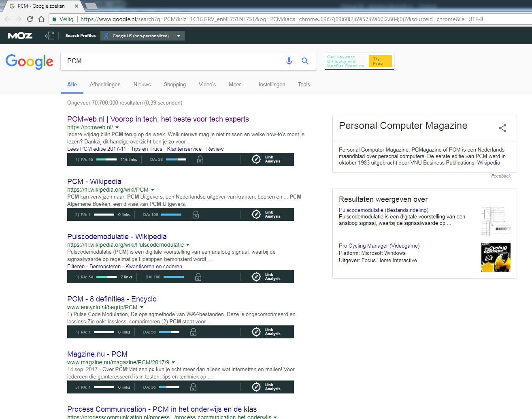Click the Pro Cycling Manager cover thumbnail
The height and width of the screenshot is (419, 532).
496,257
